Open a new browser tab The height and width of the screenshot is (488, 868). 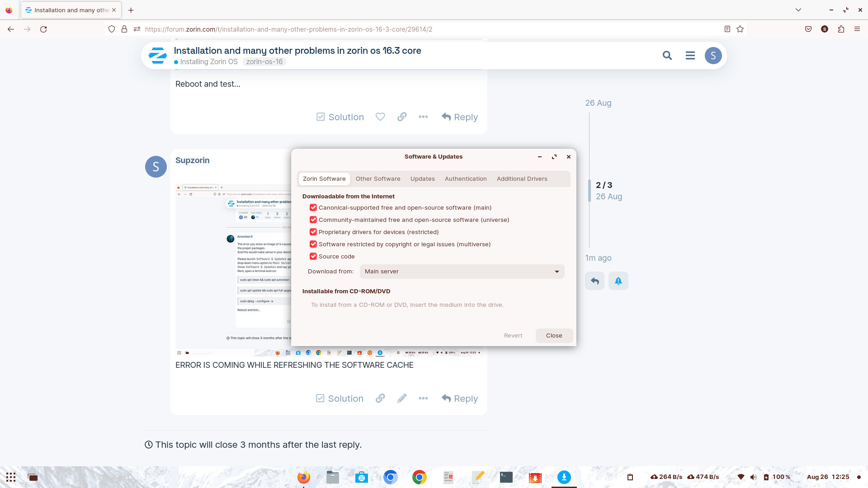coord(131,10)
